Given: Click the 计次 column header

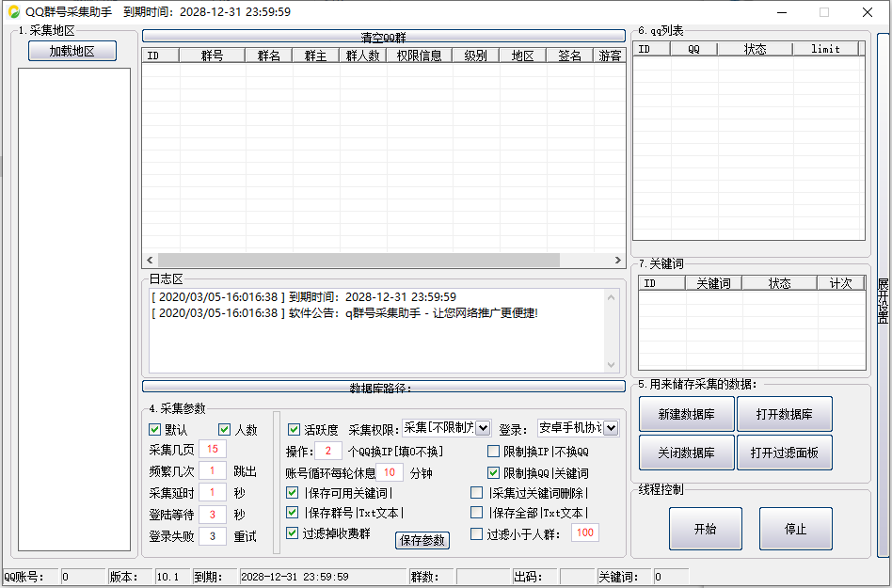Looking at the screenshot, I should coord(841,282).
